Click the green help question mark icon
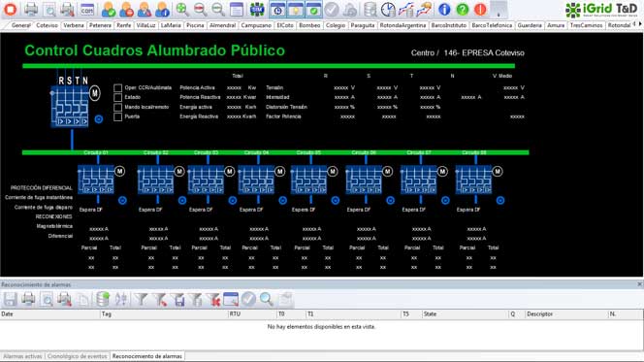The width and height of the screenshot is (644, 362). [x=462, y=9]
